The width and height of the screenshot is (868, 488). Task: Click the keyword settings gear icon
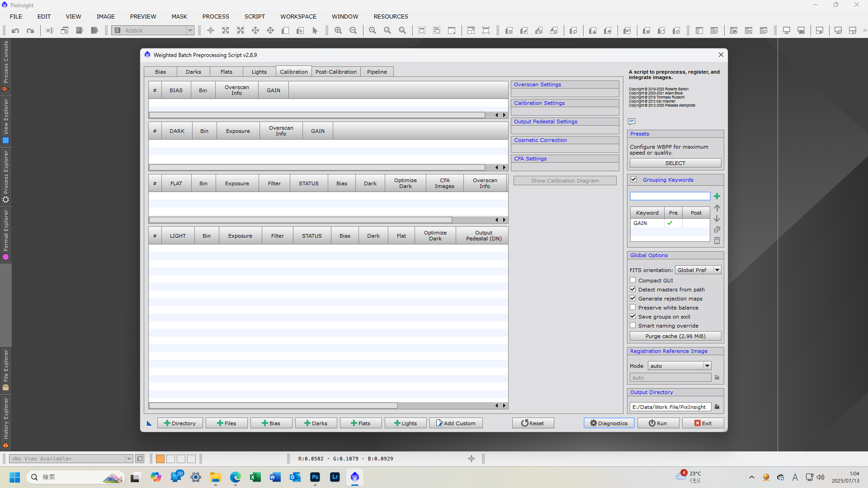[717, 230]
